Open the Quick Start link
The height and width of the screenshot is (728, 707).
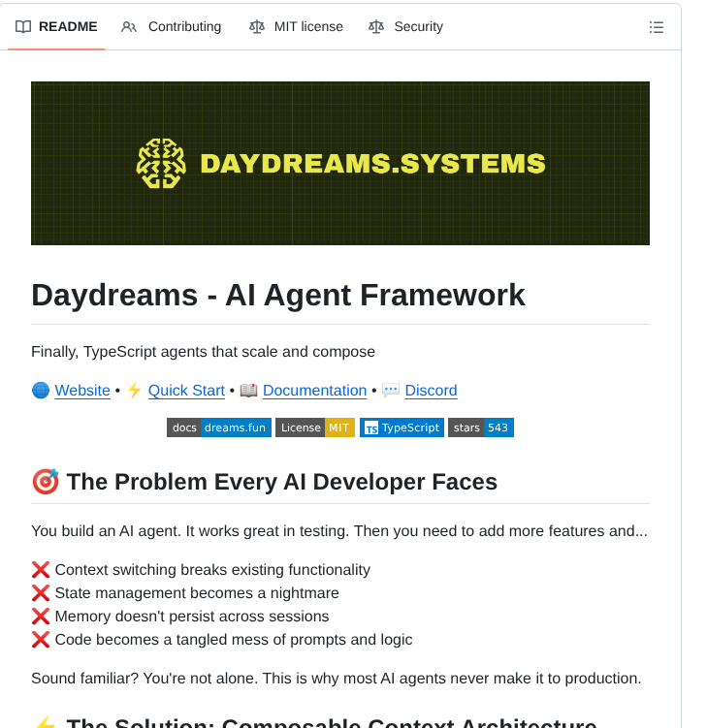coord(186,391)
